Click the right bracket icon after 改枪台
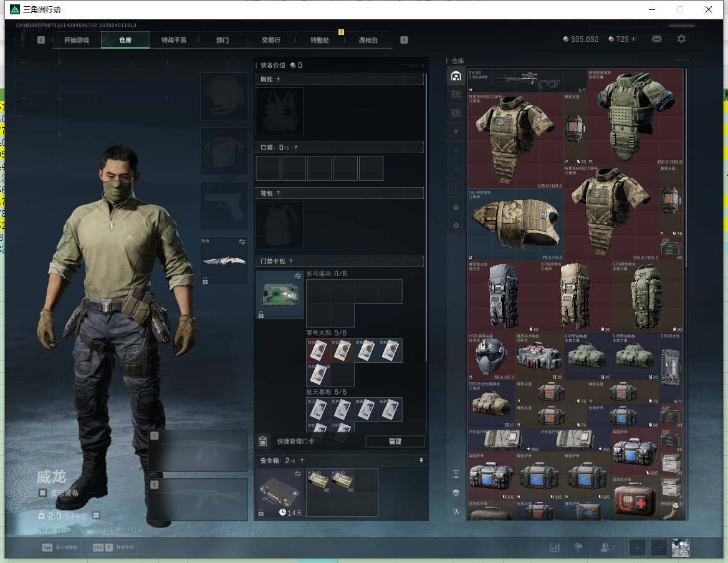 404,40
